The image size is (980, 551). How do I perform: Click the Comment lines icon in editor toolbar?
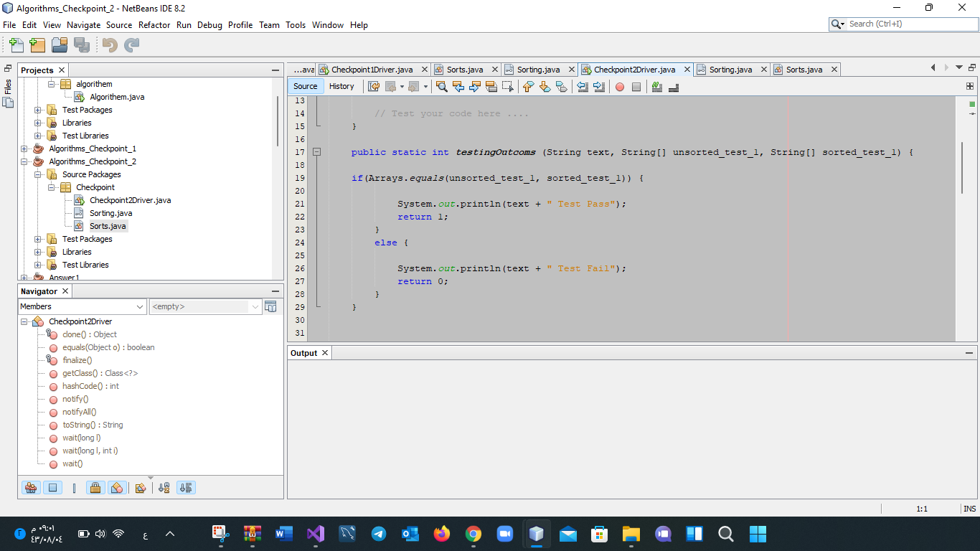click(x=656, y=87)
